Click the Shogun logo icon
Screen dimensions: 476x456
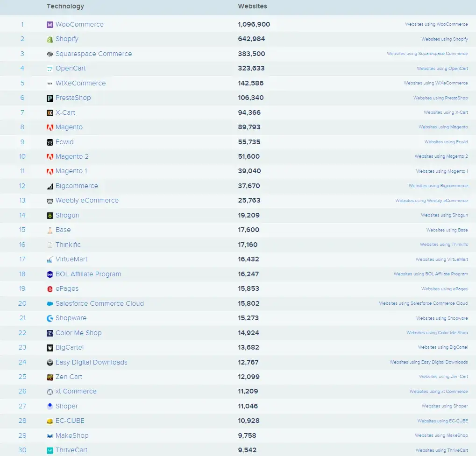pyautogui.click(x=50, y=216)
